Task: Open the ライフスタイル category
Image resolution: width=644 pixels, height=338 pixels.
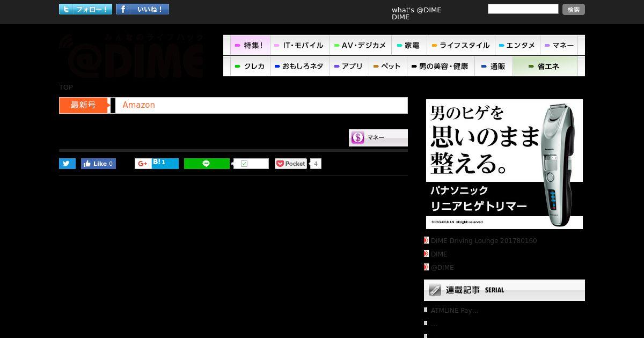Action: (x=461, y=46)
